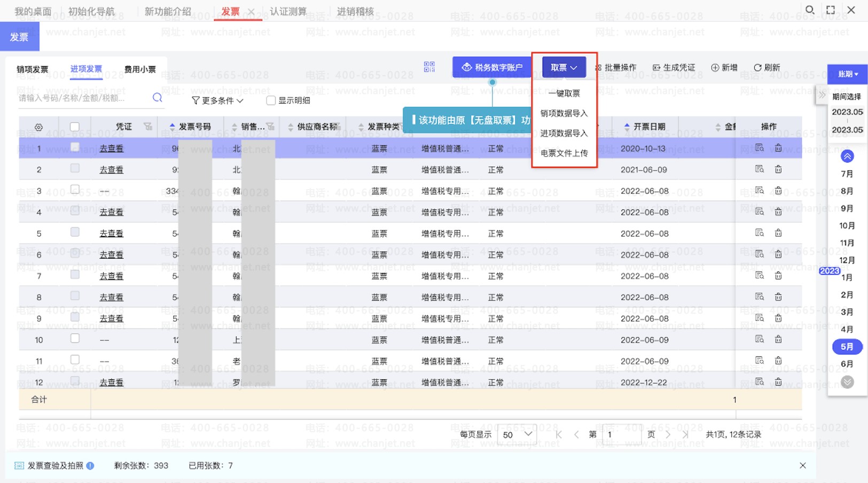Open the 账期 period dropdown
Image resolution: width=868 pixels, height=483 pixels.
[847, 74]
